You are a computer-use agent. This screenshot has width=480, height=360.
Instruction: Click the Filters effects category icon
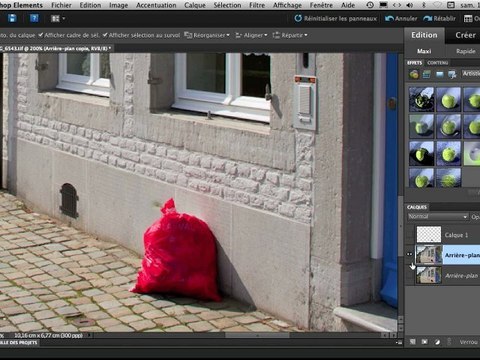click(414, 74)
